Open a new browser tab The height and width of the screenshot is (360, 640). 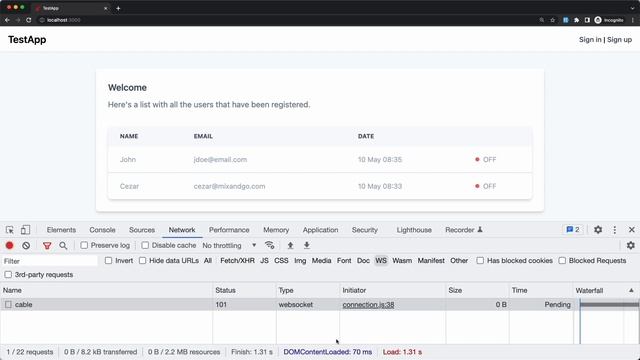pos(118,8)
